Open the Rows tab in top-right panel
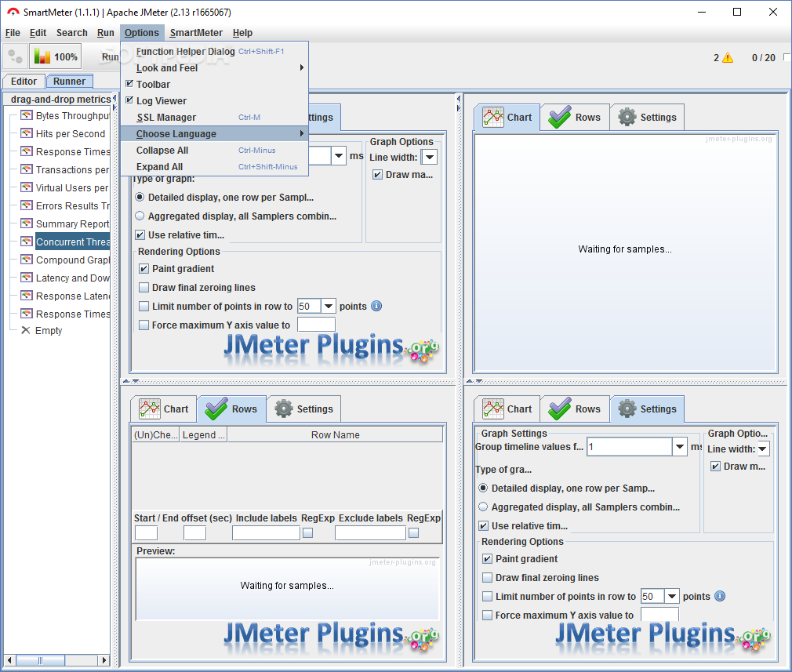 575,117
